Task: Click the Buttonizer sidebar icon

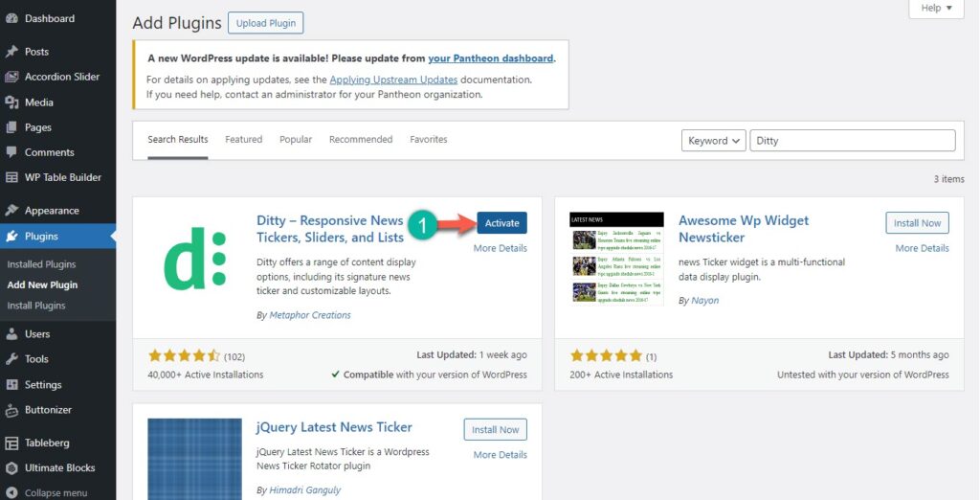Action: click(x=11, y=410)
